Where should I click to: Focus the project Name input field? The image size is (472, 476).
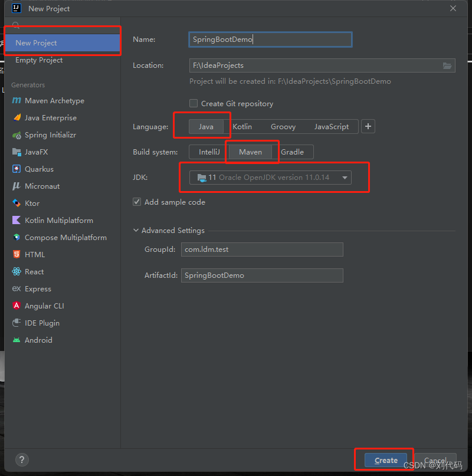pos(270,40)
